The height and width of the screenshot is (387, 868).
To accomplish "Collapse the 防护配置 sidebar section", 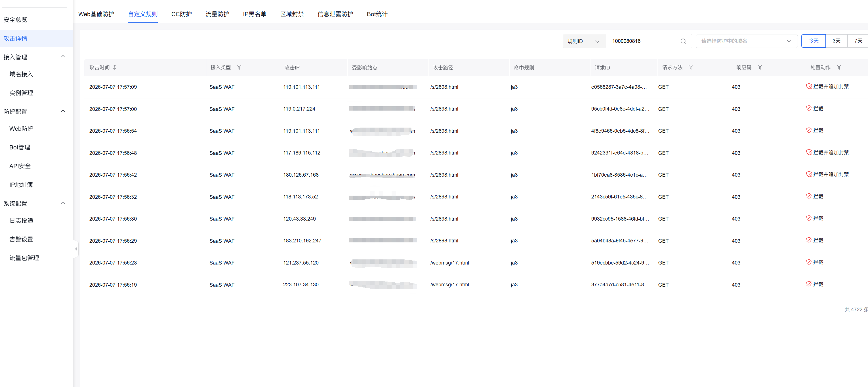I will (63, 111).
